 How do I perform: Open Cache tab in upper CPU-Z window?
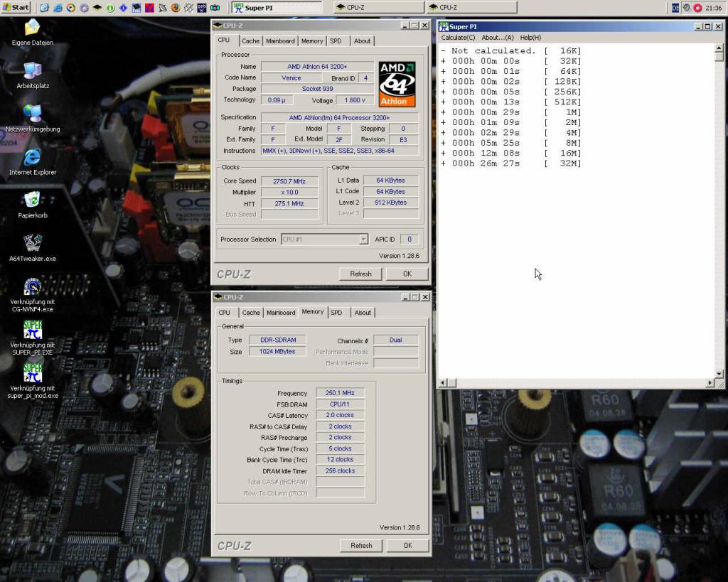click(x=251, y=41)
